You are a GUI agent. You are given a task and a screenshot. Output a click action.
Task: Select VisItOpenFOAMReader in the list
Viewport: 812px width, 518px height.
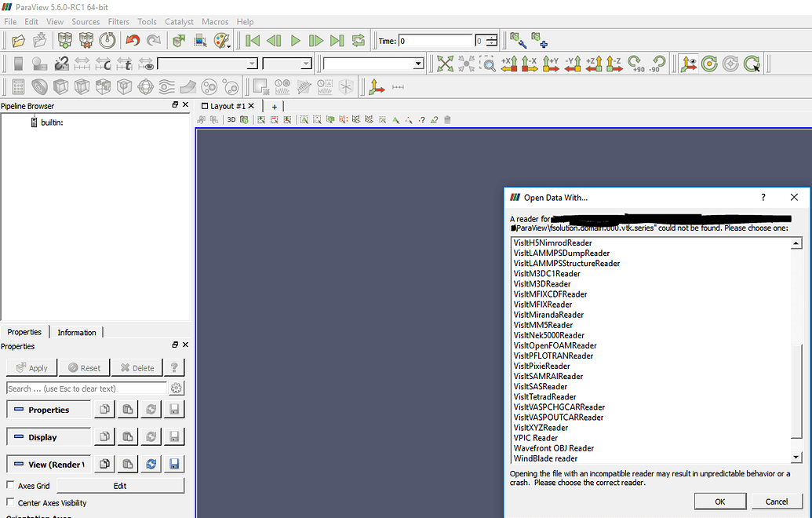(555, 345)
